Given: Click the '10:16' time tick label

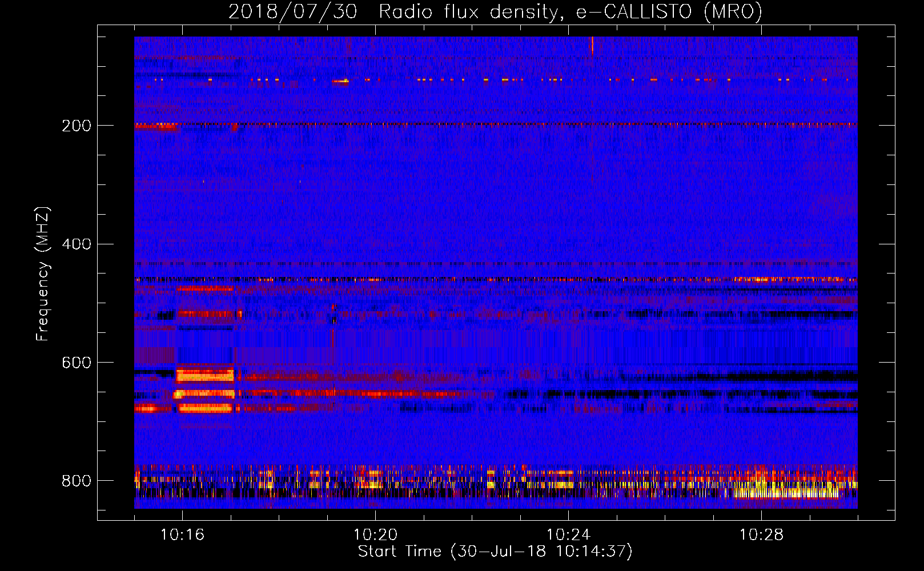Looking at the screenshot, I should click(182, 535).
